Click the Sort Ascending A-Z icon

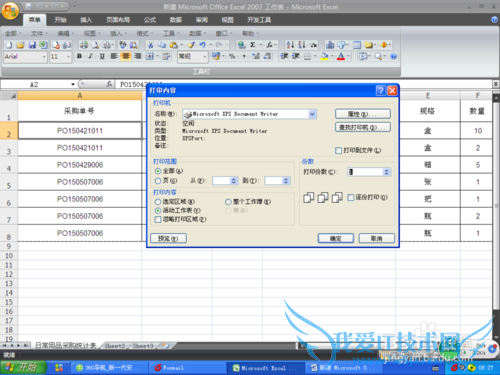(290, 45)
